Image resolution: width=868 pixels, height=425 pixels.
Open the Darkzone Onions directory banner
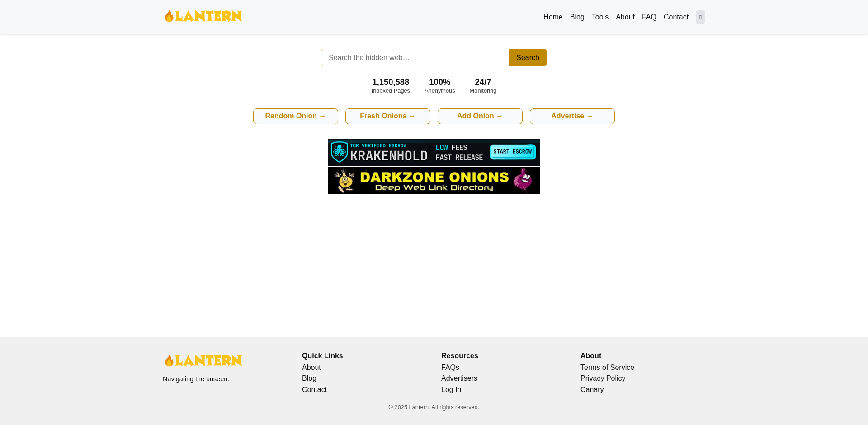pos(434,181)
